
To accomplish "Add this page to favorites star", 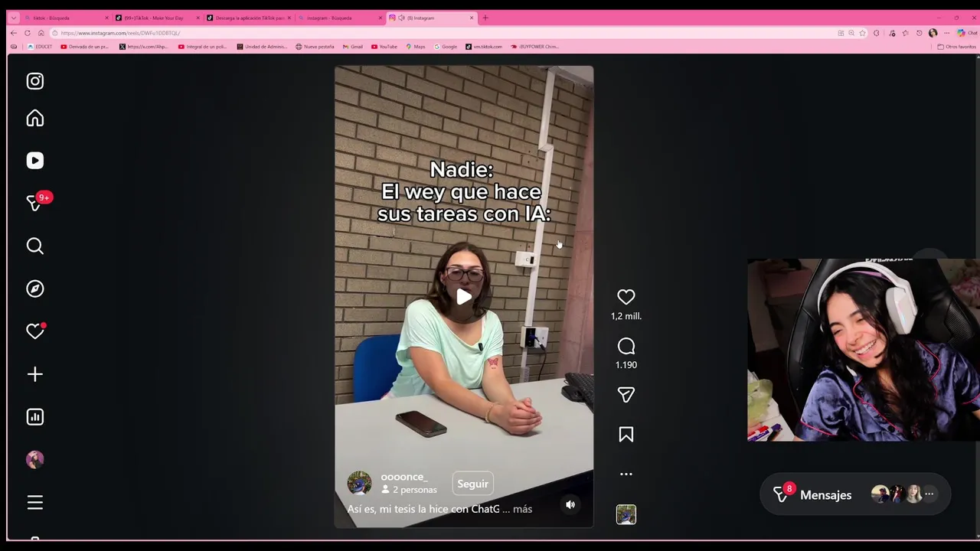I will [862, 33].
